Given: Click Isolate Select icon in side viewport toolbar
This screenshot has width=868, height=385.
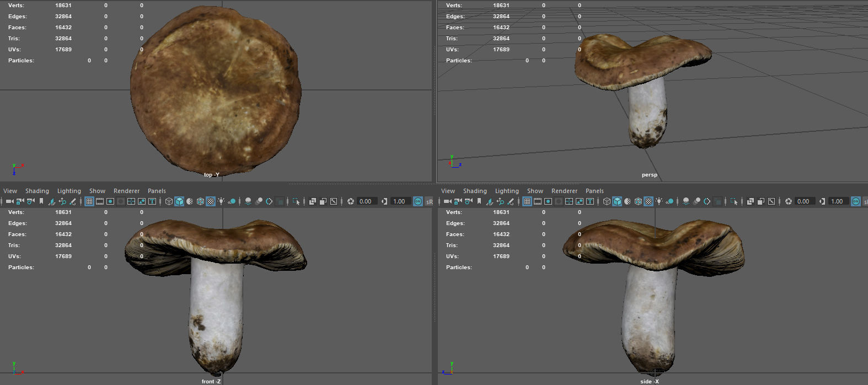Looking at the screenshot, I should tap(733, 201).
